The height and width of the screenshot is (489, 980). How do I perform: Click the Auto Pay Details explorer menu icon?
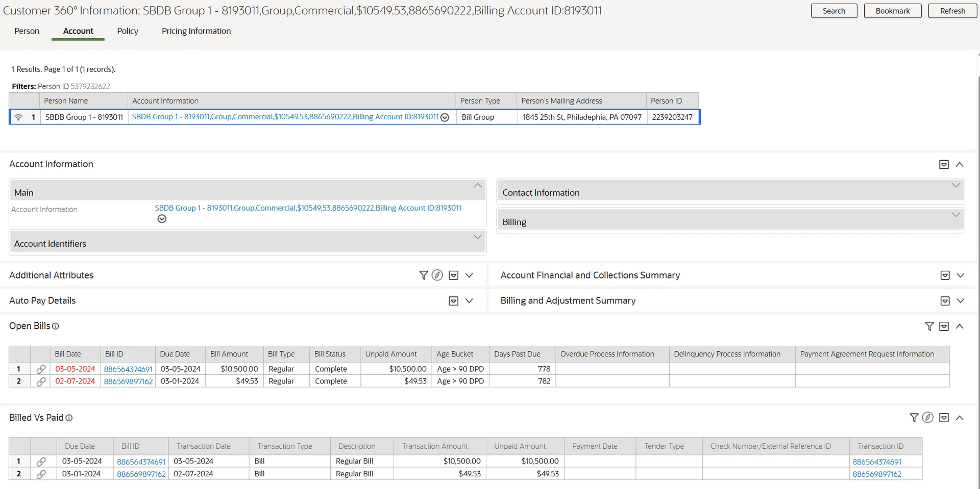(x=453, y=301)
